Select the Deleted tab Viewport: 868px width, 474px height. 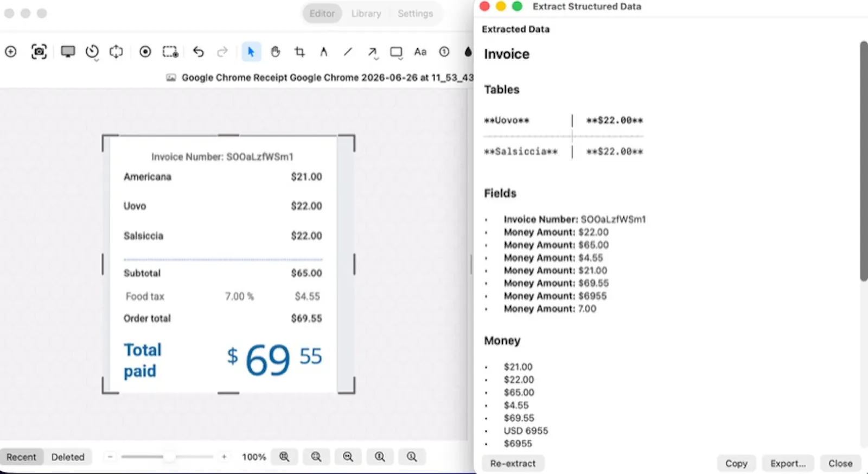68,457
